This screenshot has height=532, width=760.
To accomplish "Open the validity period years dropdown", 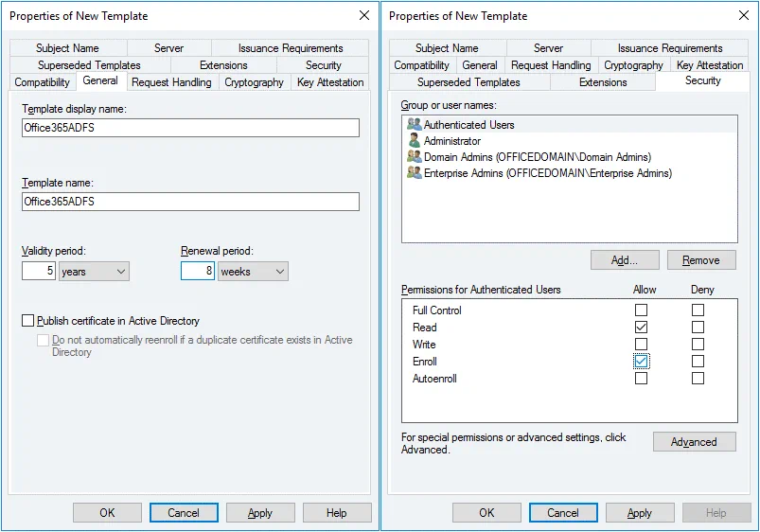I will coord(94,272).
